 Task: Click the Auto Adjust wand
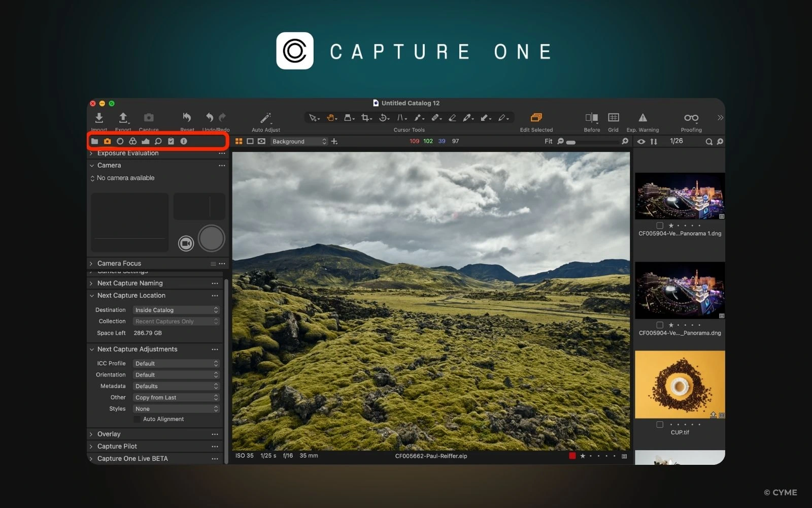(x=265, y=118)
